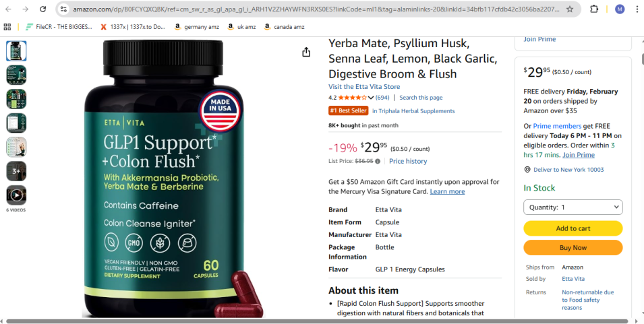
Task: Click the List Price info icon
Action: [x=378, y=161]
